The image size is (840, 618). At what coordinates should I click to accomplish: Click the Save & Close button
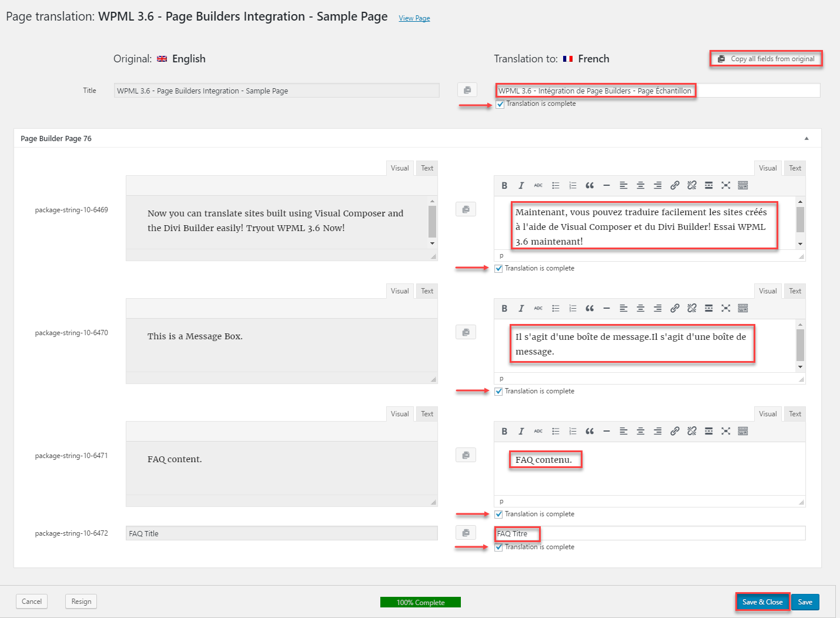pyautogui.click(x=762, y=602)
